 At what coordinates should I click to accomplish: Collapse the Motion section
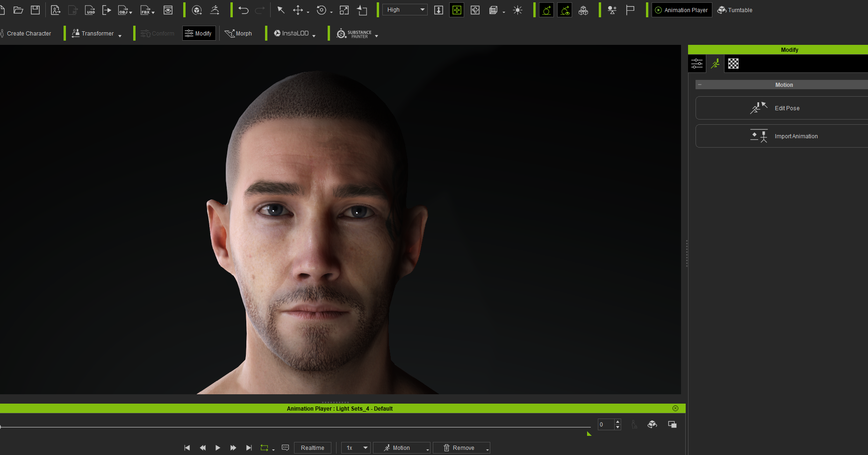(700, 85)
